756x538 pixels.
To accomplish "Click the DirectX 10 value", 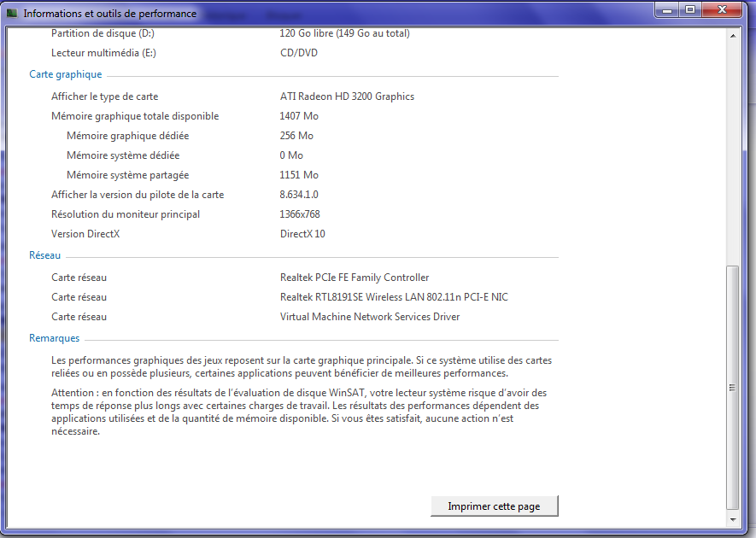I will click(x=302, y=234).
